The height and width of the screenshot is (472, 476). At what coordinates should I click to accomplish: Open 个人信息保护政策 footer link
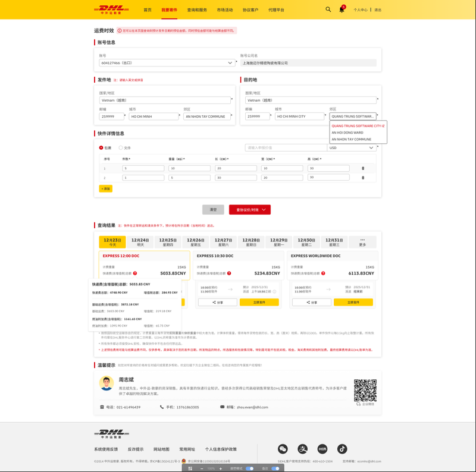click(221, 449)
